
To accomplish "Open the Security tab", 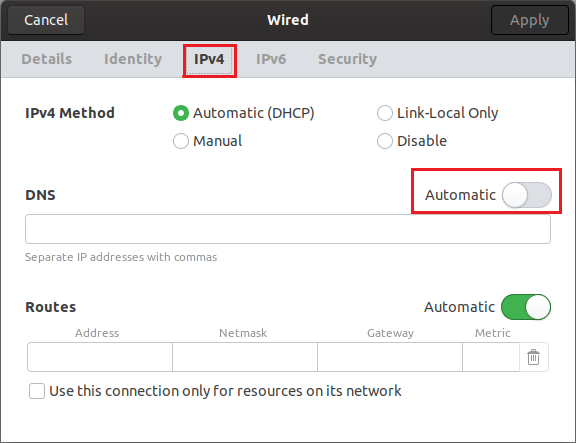I will pyautogui.click(x=348, y=59).
